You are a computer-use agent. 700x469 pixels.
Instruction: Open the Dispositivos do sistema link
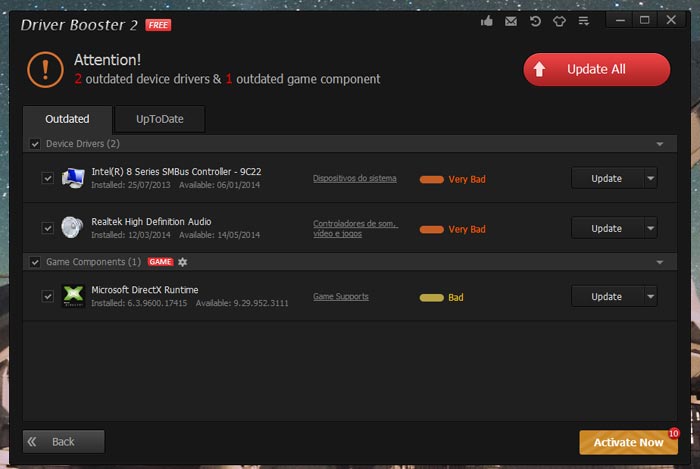click(354, 179)
